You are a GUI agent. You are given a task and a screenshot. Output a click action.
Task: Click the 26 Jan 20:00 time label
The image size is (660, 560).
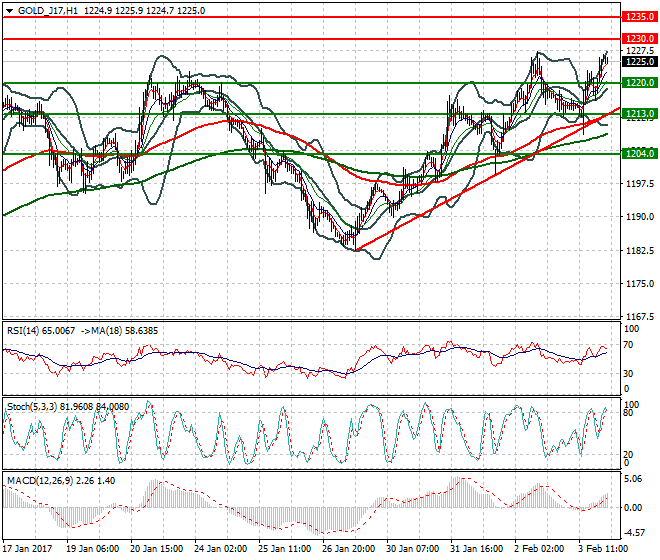pyautogui.click(x=349, y=549)
